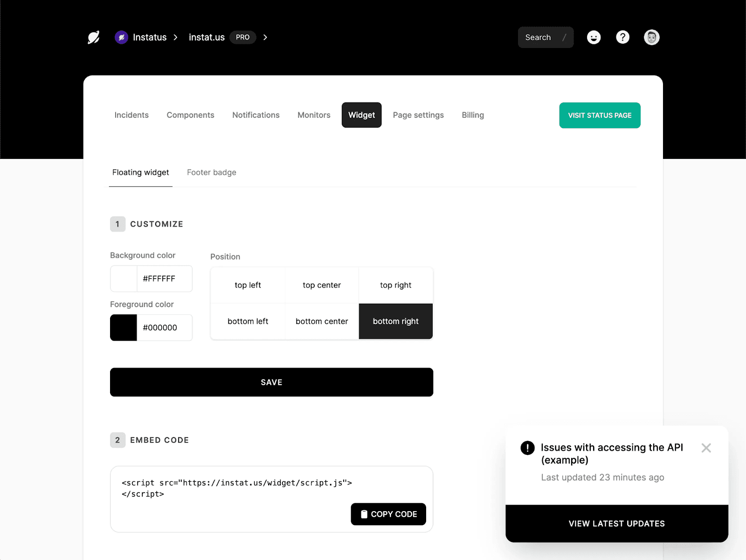This screenshot has width=746, height=560.
Task: Open the instat.us page breadcrumb
Action: pos(207,37)
